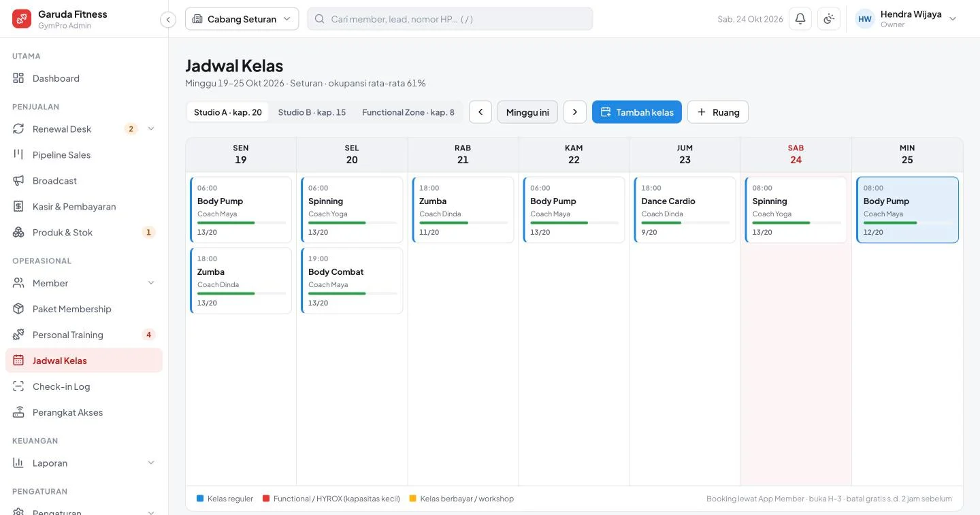Image resolution: width=980 pixels, height=515 pixels.
Task: Click the yellow Kelas berbayar legend swatch
Action: (413, 499)
